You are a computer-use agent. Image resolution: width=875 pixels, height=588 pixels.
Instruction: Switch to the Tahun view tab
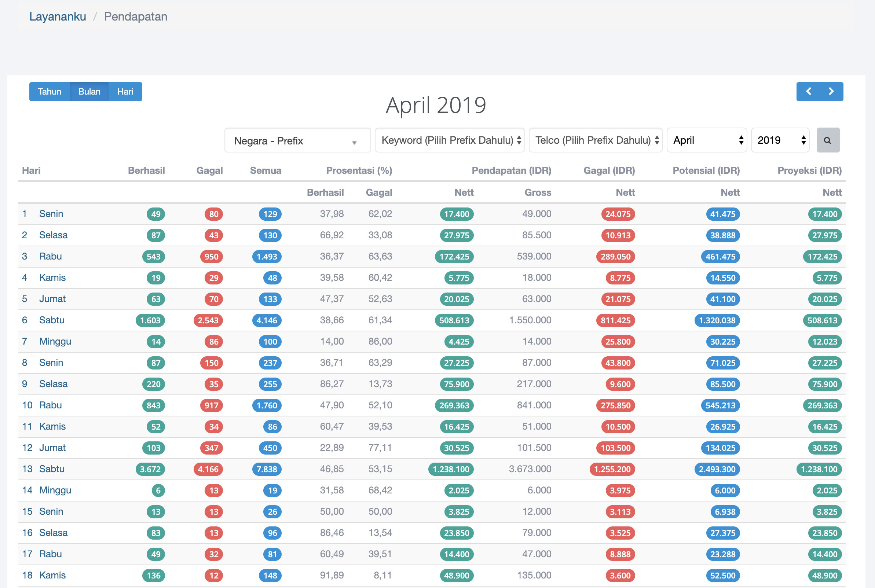pos(50,92)
